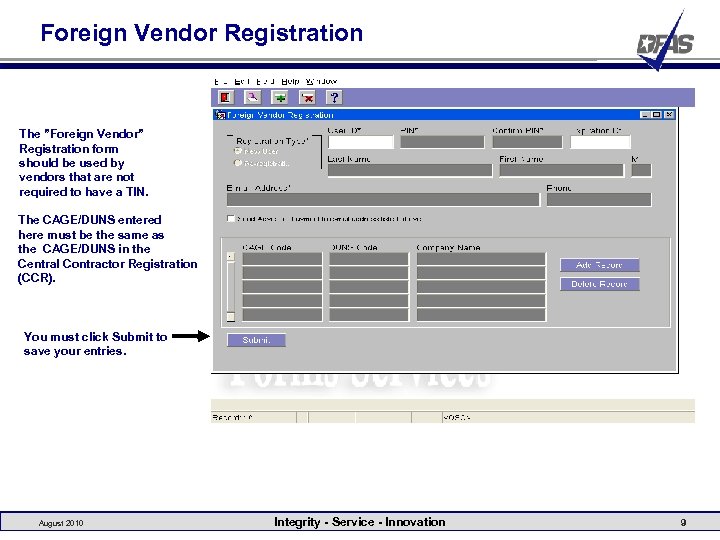
Task: Click the red X Delete Record toolbar icon
Action: [307, 97]
